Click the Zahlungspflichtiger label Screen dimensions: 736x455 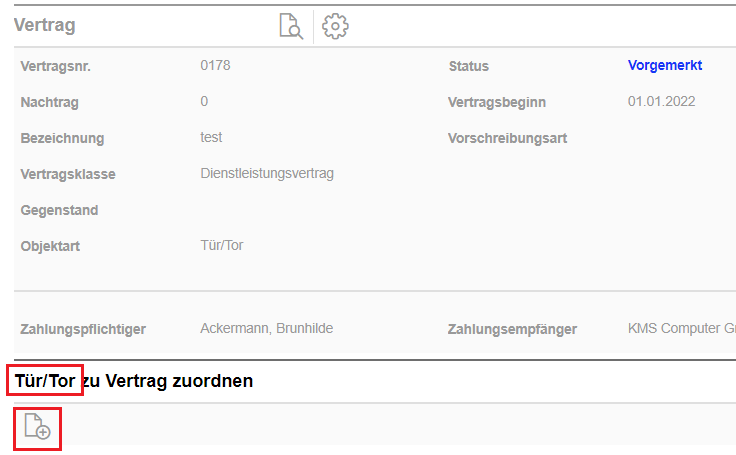tap(83, 329)
